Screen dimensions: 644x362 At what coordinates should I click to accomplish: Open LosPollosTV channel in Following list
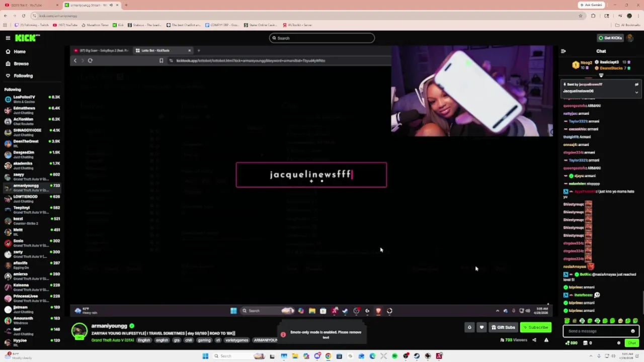(32, 99)
